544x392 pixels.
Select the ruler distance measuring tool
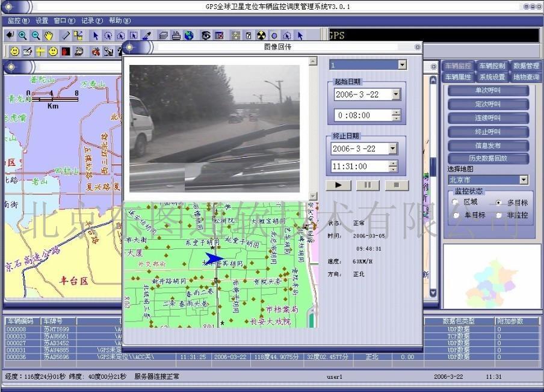click(x=66, y=35)
